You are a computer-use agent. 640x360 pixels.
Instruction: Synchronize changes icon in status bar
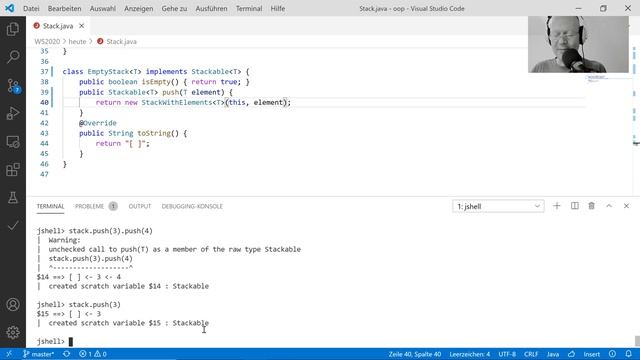67,354
